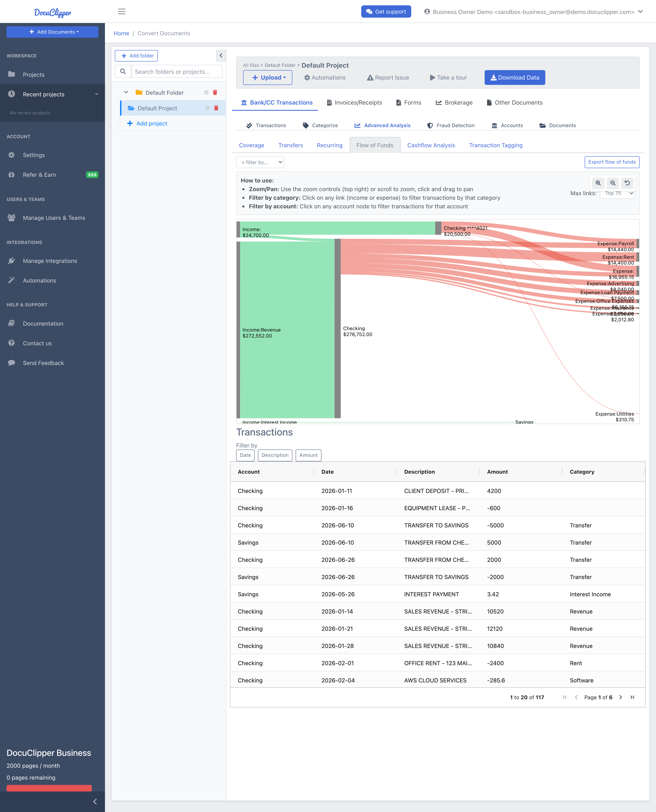The height and width of the screenshot is (812, 656).
Task: Zoom out on the flow chart
Action: pos(613,183)
